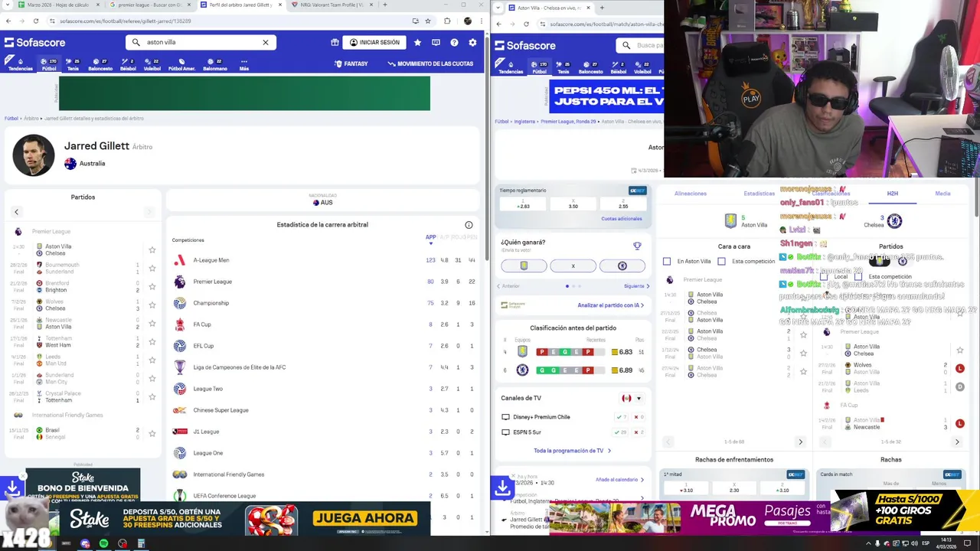Click Analizar el partido con IA

pyautogui.click(x=610, y=305)
